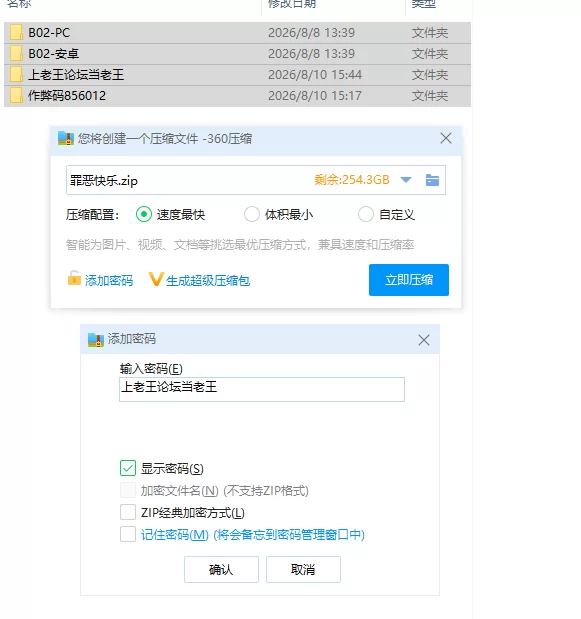Start compression with 立即压缩 button

click(409, 279)
